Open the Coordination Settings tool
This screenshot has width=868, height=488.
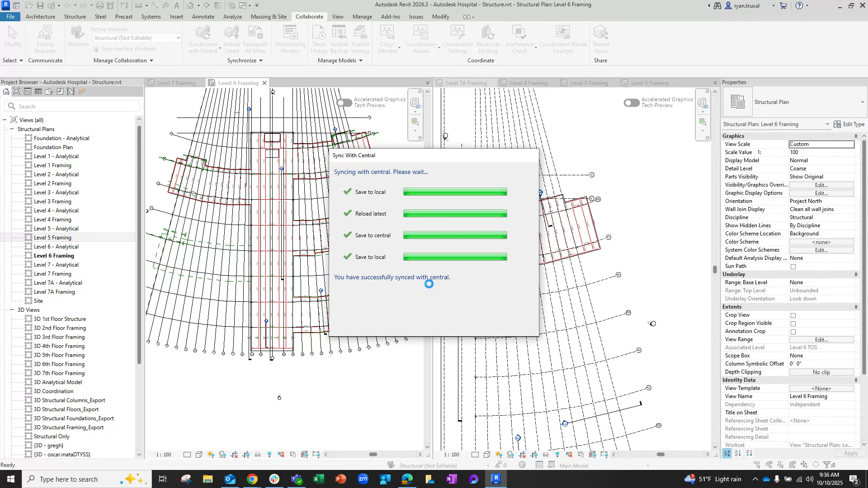point(458,39)
